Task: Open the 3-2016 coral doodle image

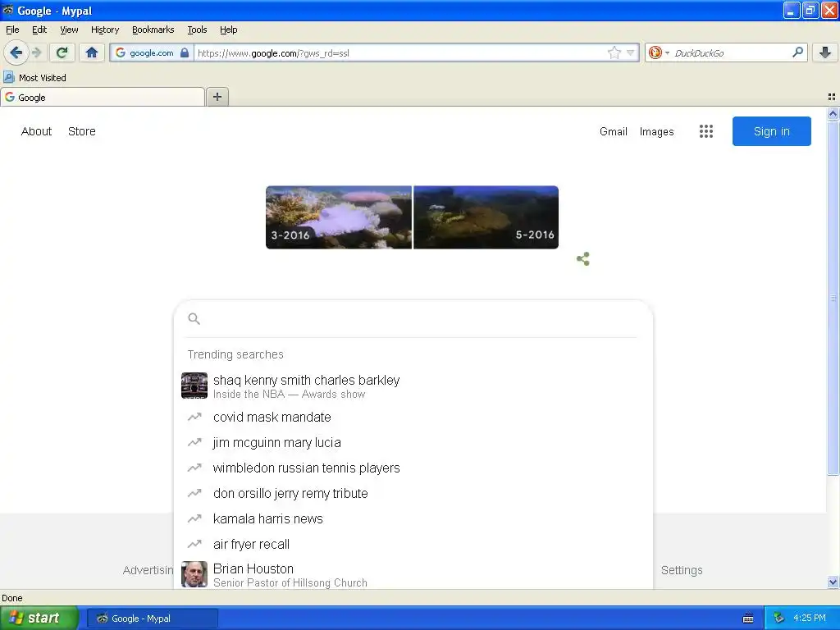Action: point(339,217)
